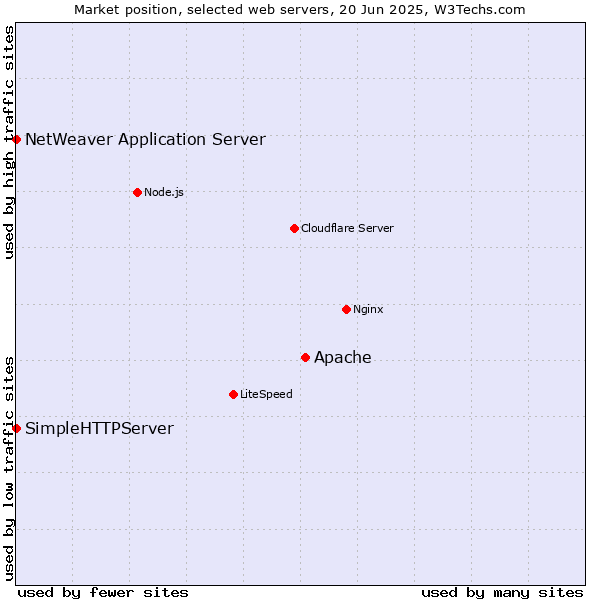The width and height of the screenshot is (600, 600).
Task: Click the NetWeaver Application Server red marker
Action: pyautogui.click(x=16, y=140)
